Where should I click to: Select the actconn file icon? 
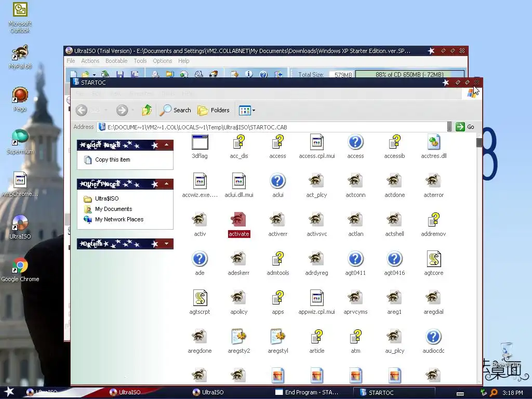tap(355, 181)
